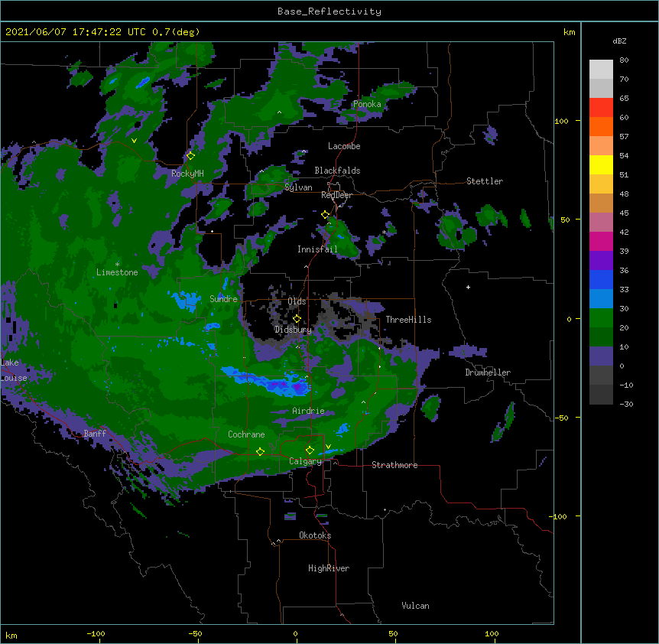Click the Sylvan label
This screenshot has height=644, width=659.
pos(298,187)
